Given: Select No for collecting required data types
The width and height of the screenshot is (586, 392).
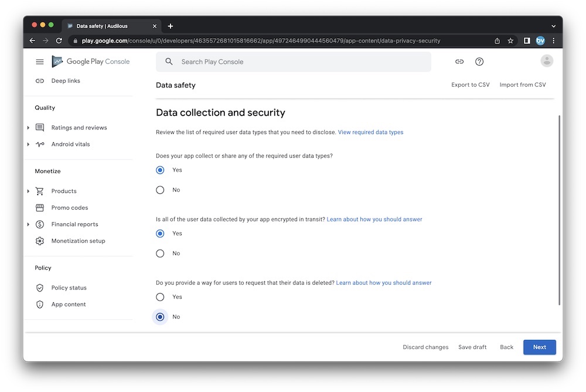Looking at the screenshot, I should (x=160, y=190).
